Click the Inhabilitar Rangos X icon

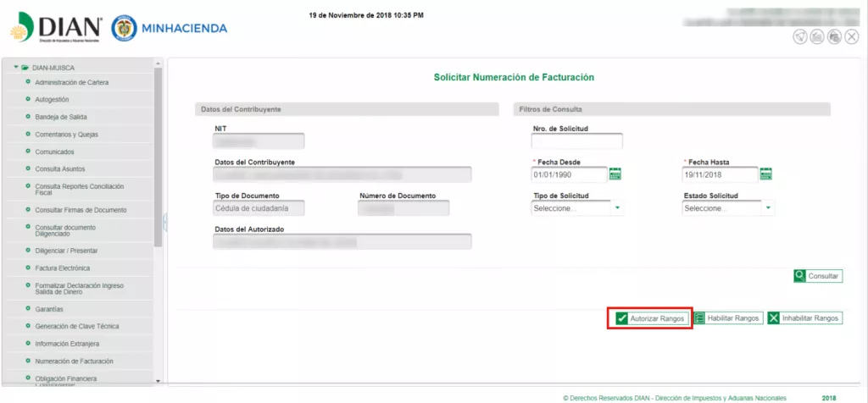(x=774, y=318)
